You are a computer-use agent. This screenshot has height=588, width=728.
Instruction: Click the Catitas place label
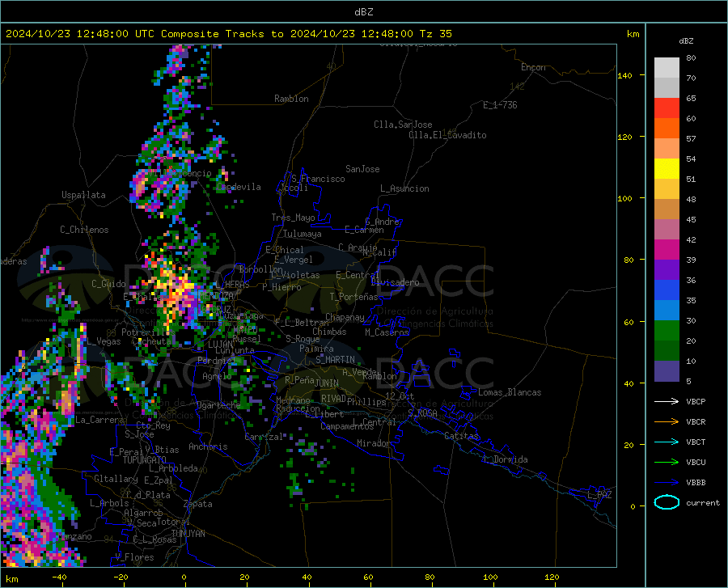461,436
